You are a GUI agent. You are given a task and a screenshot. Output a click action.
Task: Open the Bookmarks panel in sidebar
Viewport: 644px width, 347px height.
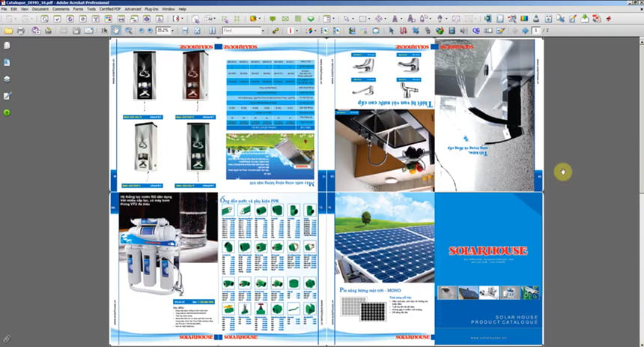pos(7,62)
